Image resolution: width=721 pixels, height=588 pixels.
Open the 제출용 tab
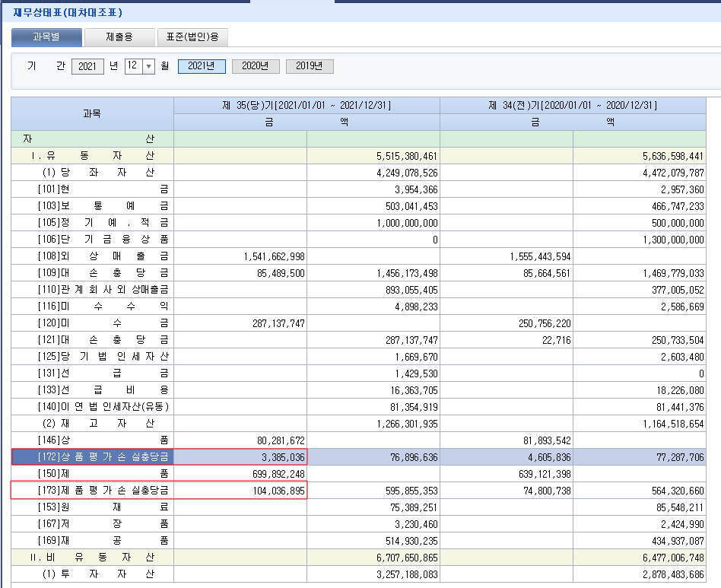click(x=119, y=37)
